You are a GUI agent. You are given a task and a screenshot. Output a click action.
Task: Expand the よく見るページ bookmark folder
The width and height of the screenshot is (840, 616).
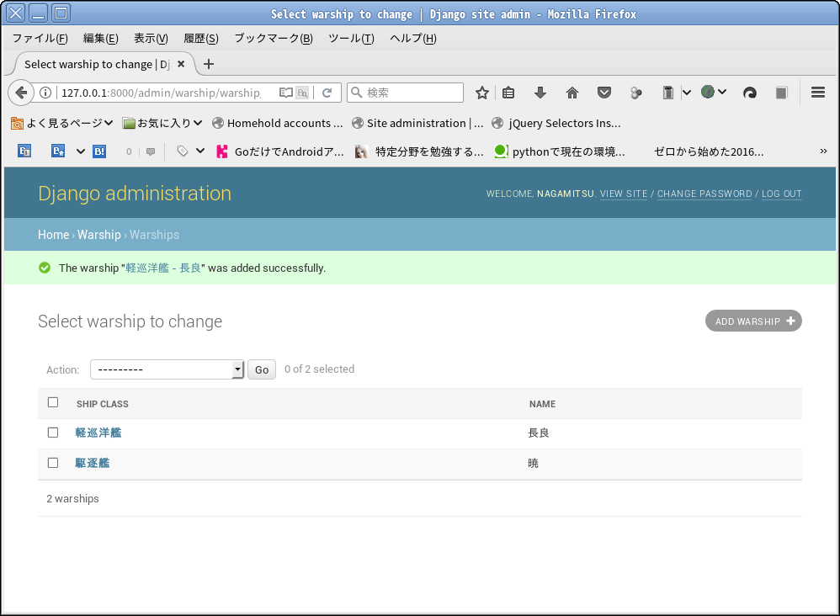61,123
